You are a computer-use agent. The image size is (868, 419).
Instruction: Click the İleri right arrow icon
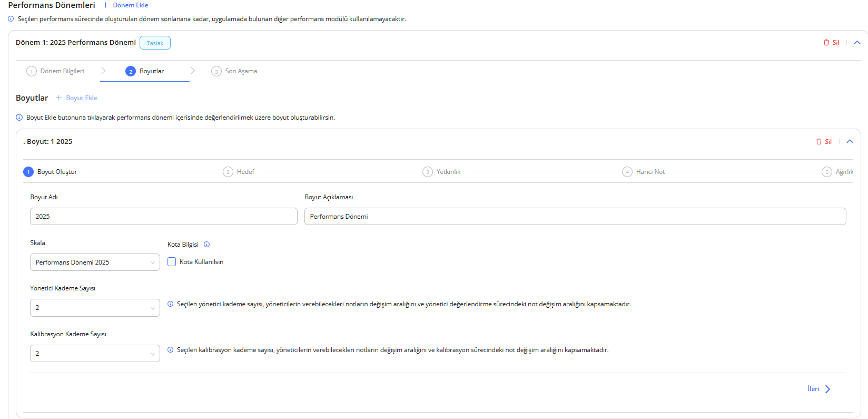[x=827, y=389]
